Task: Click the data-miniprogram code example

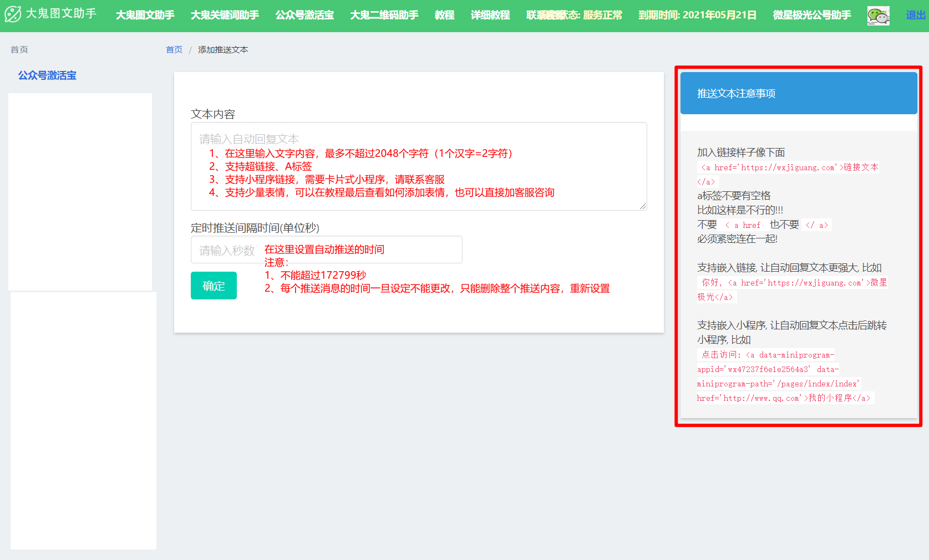Action: (785, 376)
